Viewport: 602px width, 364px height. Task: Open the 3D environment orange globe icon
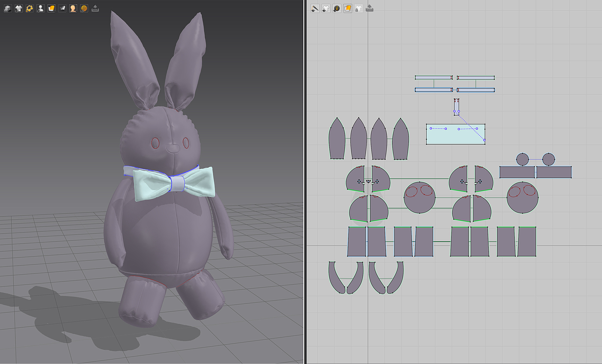[x=84, y=8]
